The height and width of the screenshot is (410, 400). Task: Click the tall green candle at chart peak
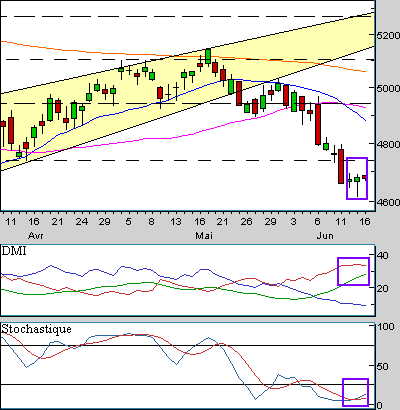coord(208,56)
